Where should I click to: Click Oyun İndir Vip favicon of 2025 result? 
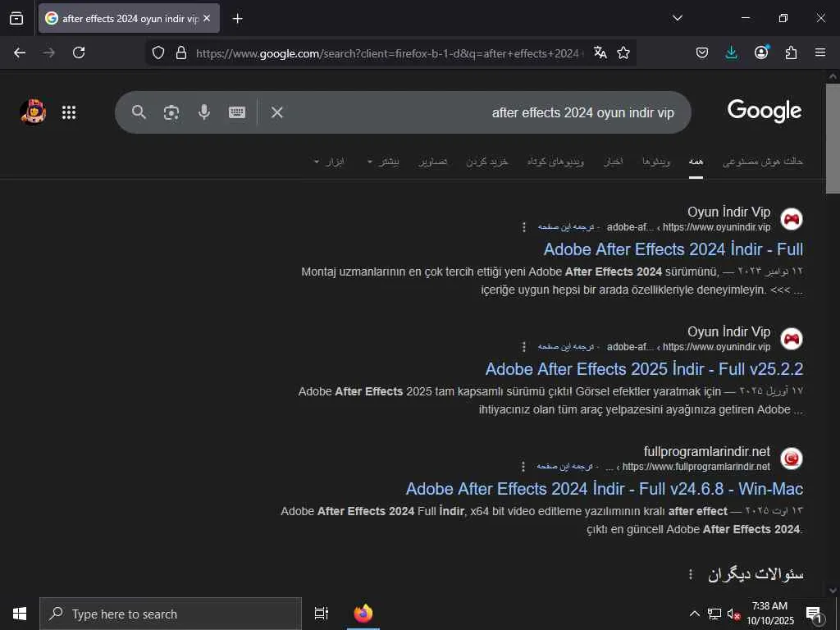(x=792, y=339)
